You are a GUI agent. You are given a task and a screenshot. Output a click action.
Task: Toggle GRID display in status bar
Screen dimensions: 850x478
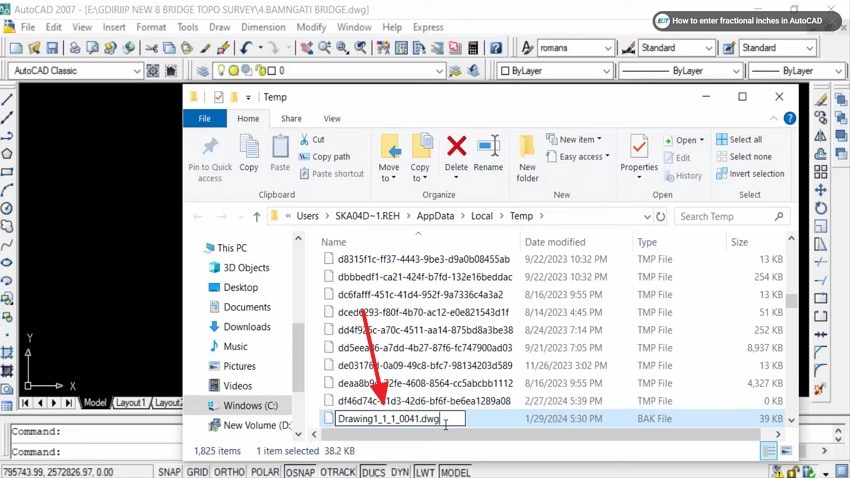(x=197, y=472)
